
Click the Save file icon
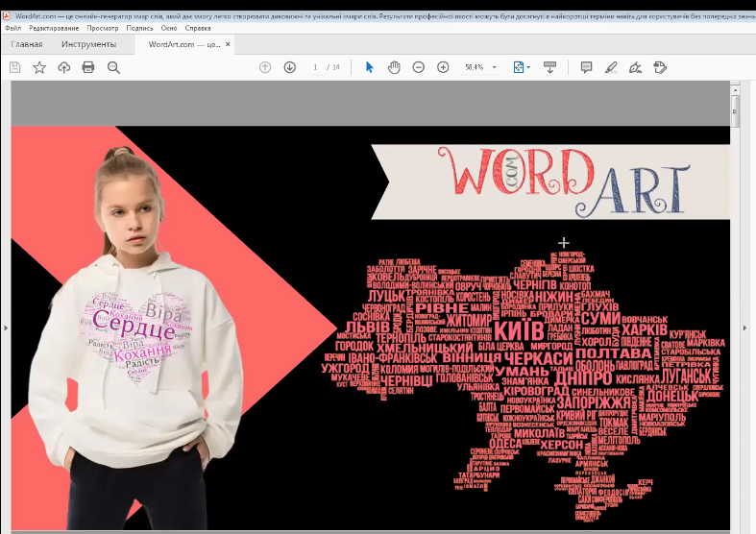pos(14,67)
